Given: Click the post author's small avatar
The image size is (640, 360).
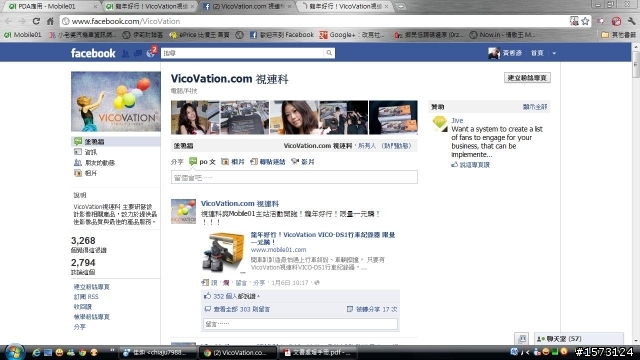Looking at the screenshot, I should [183, 211].
